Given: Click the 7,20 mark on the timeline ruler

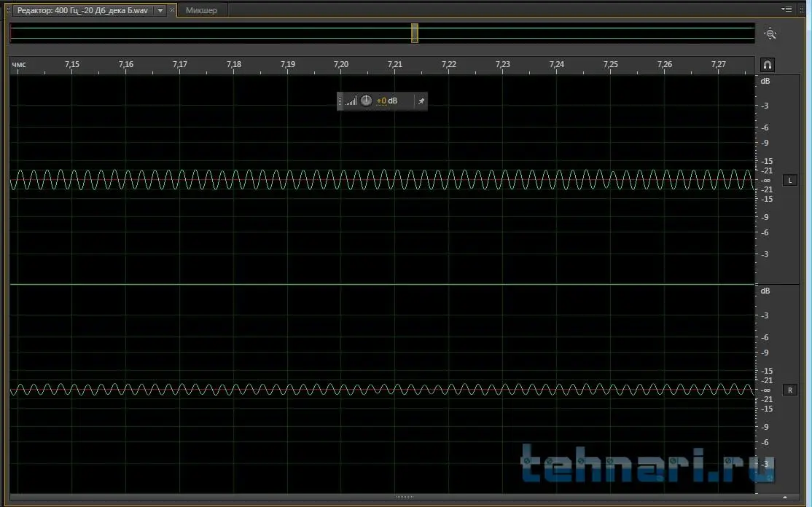Looking at the screenshot, I should click(x=341, y=65).
